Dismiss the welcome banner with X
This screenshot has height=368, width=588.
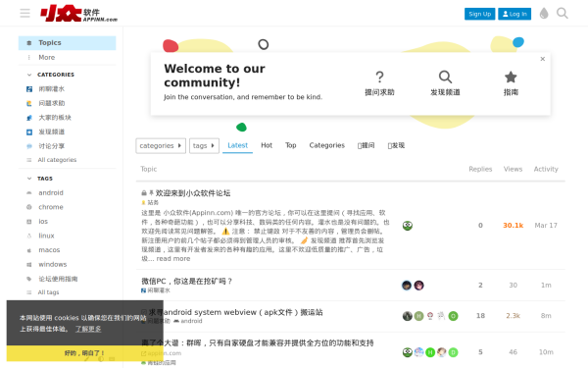tap(542, 59)
